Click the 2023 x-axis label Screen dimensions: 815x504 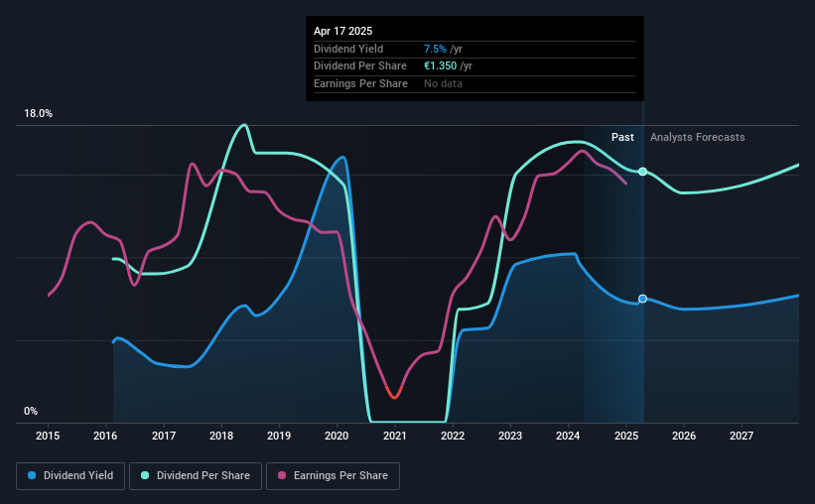click(510, 436)
